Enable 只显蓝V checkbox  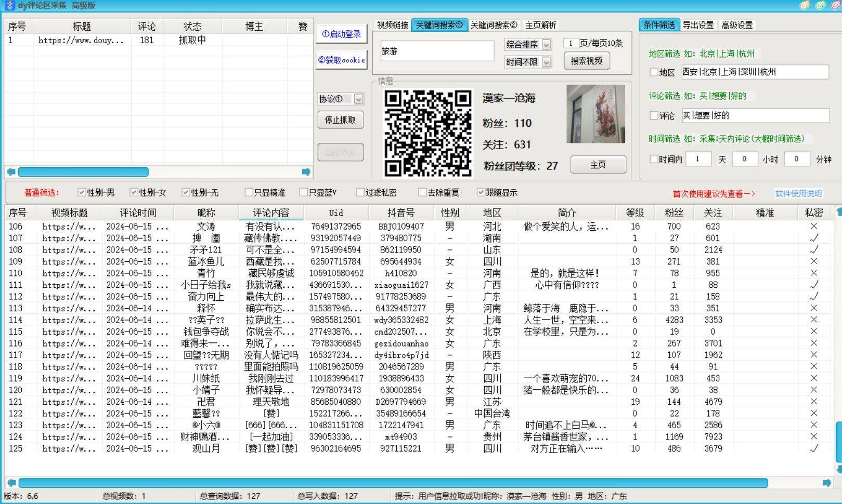click(x=304, y=192)
